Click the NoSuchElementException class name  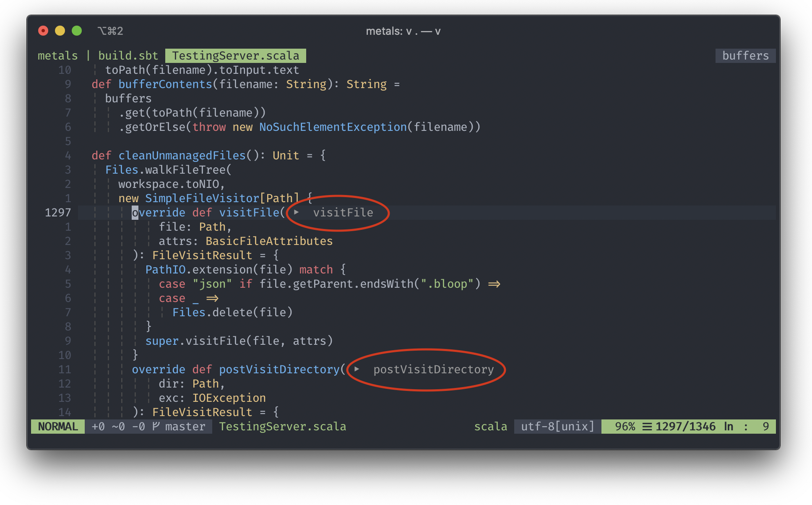pyautogui.click(x=333, y=127)
